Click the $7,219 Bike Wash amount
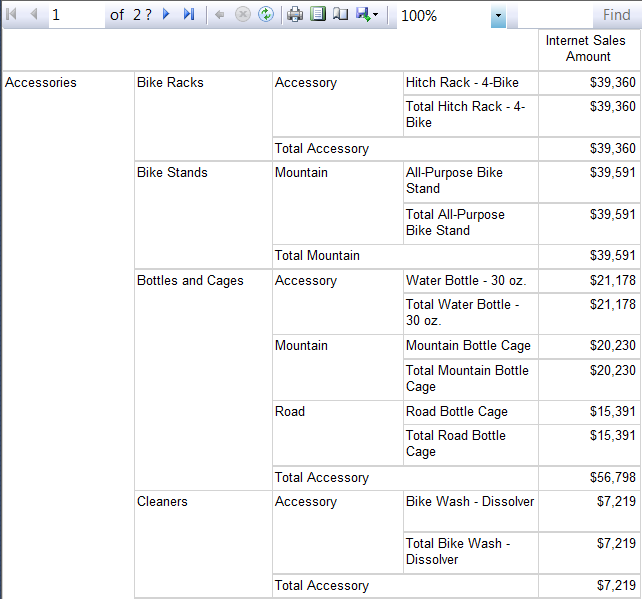The height and width of the screenshot is (599, 642). [589, 511]
